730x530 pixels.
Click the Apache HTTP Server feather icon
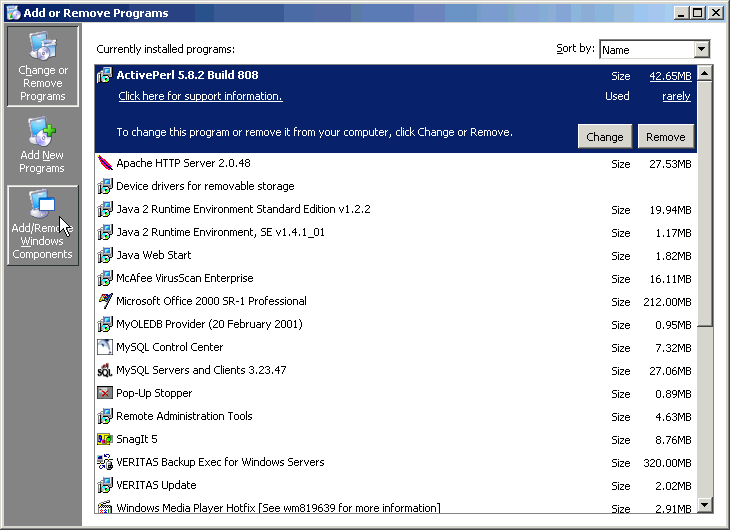[x=105, y=163]
